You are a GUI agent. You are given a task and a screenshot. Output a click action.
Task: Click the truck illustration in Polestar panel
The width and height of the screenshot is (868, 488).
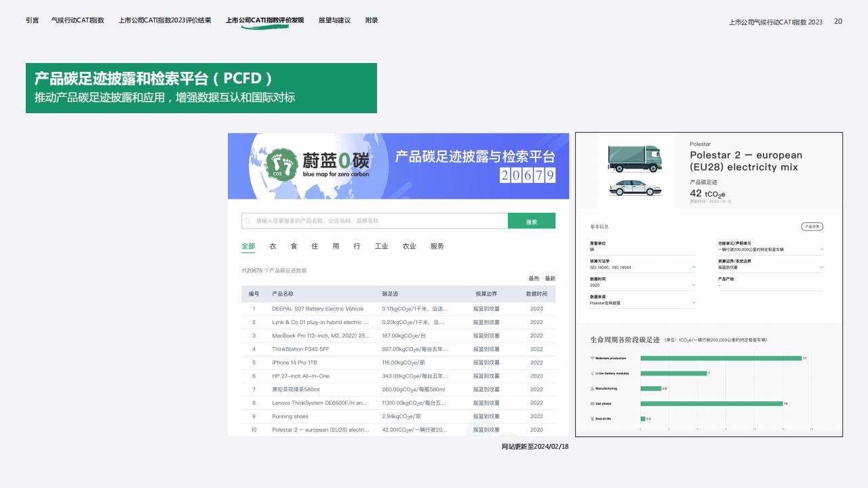pos(635,159)
